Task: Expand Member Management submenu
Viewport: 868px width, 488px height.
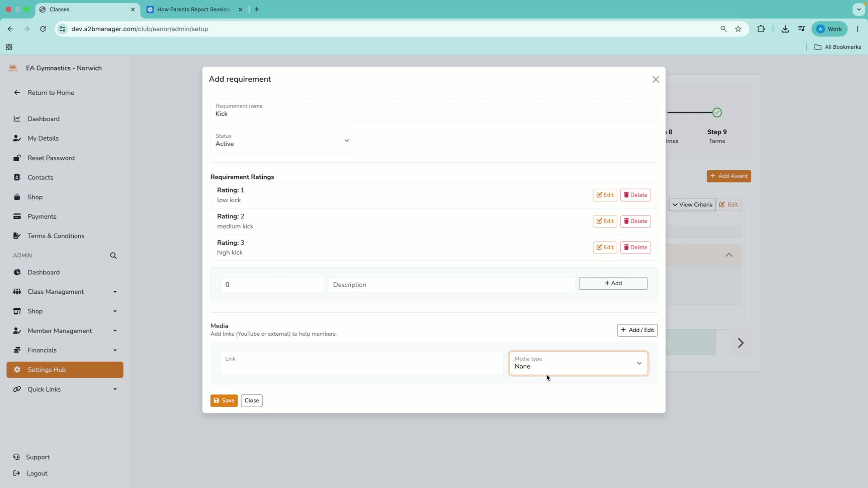Action: 65,331
